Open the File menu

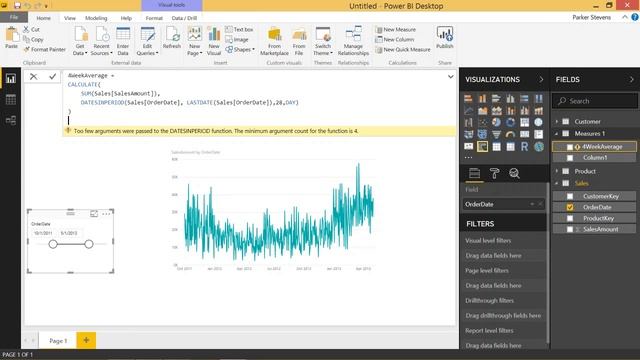(14, 17)
